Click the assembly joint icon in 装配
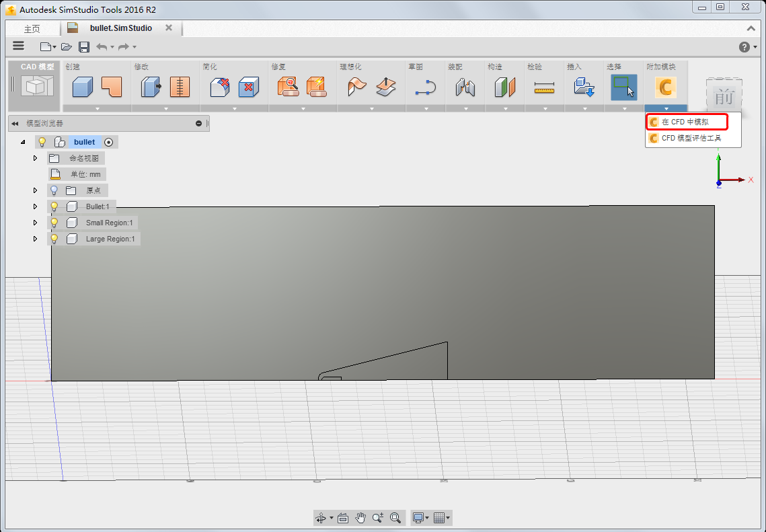 tap(465, 87)
